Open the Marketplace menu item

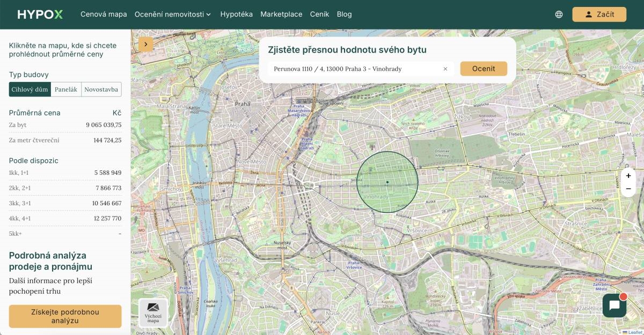tap(281, 14)
